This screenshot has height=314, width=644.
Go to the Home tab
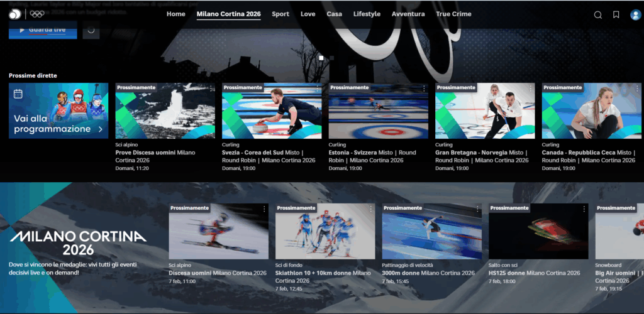pyautogui.click(x=176, y=14)
